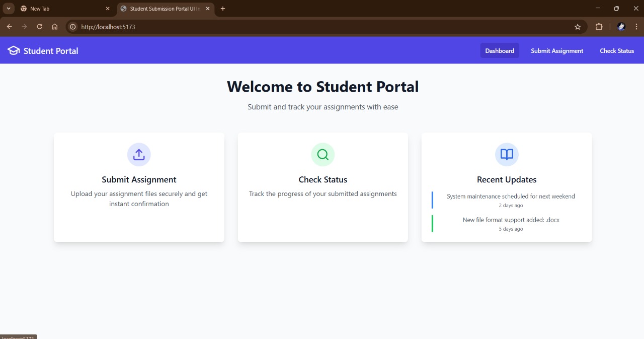The width and height of the screenshot is (644, 339).
Task: Select Dashboard in the navigation bar
Action: [x=500, y=50]
